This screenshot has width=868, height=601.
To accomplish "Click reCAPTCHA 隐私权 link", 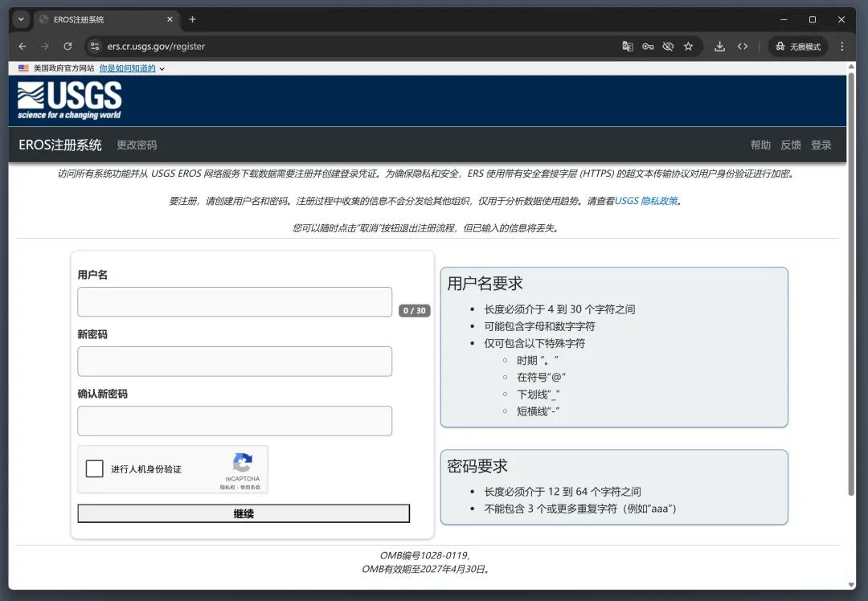I will point(227,488).
